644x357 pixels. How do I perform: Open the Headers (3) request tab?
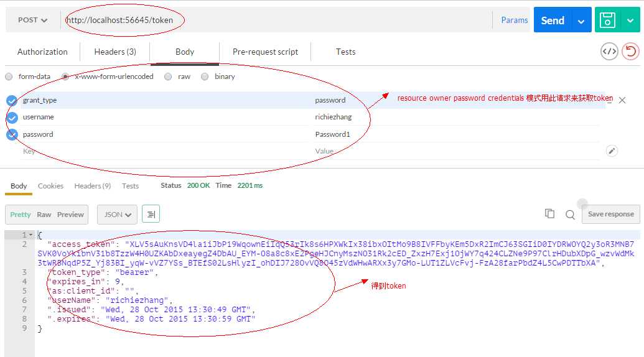tap(115, 52)
